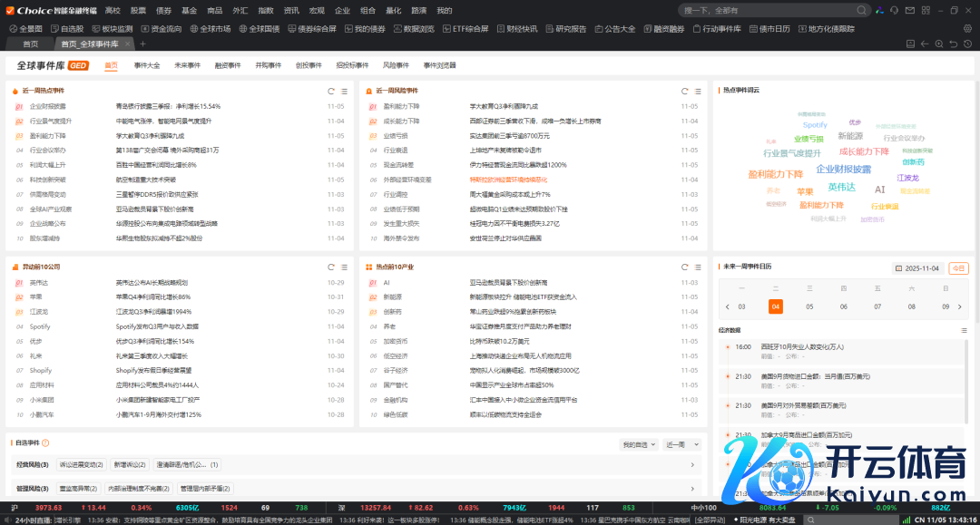The image size is (980, 525).
Task: Click the 诉讼进展变动(2) tag
Action: tap(82, 465)
